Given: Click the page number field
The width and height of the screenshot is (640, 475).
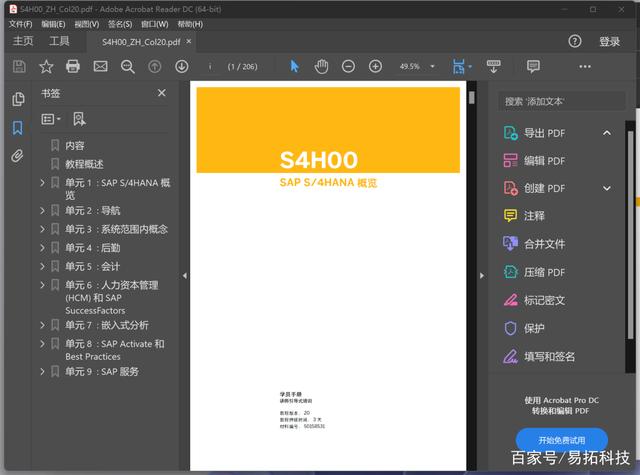Looking at the screenshot, I should point(210,67).
